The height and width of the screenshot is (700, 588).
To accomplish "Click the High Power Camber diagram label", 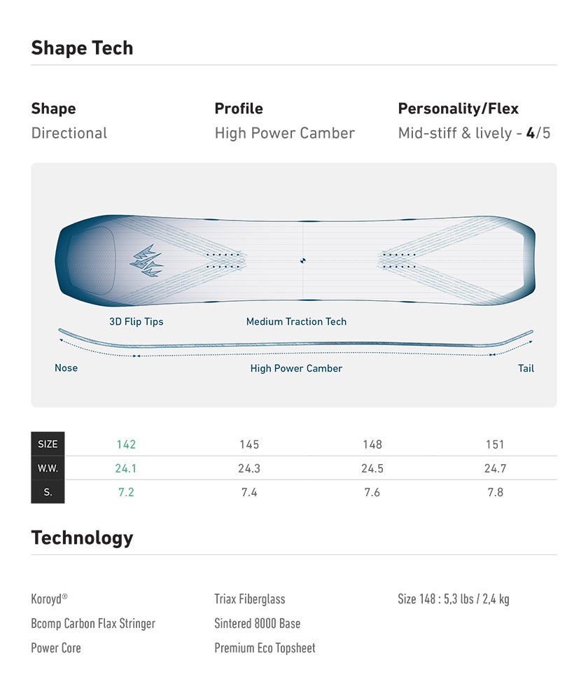I will pos(296,368).
